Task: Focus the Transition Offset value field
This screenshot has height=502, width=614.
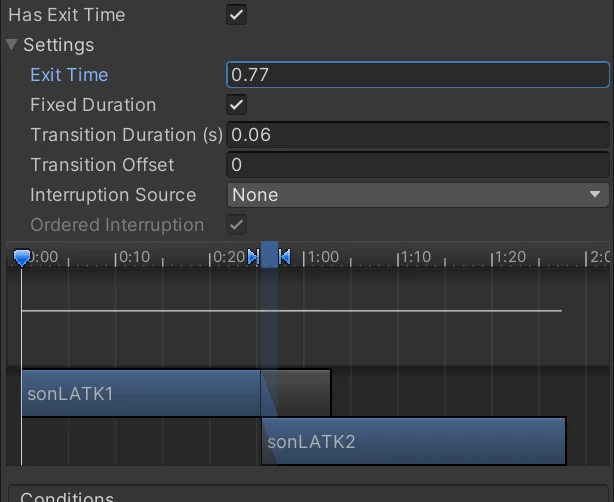Action: click(417, 165)
